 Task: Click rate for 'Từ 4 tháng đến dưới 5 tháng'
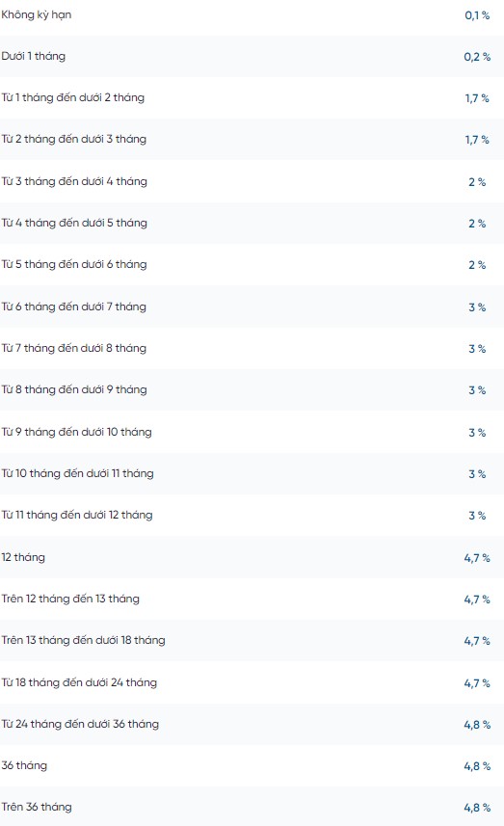point(477,224)
